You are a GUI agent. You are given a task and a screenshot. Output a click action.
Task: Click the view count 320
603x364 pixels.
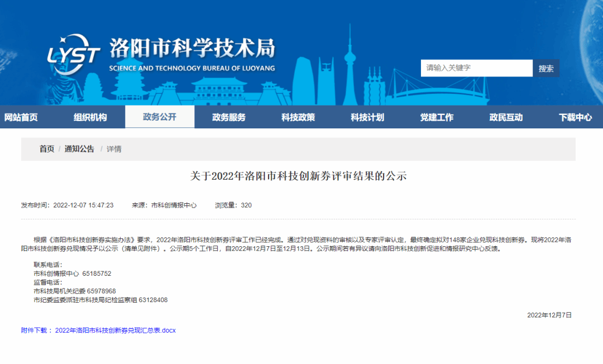[x=246, y=205]
